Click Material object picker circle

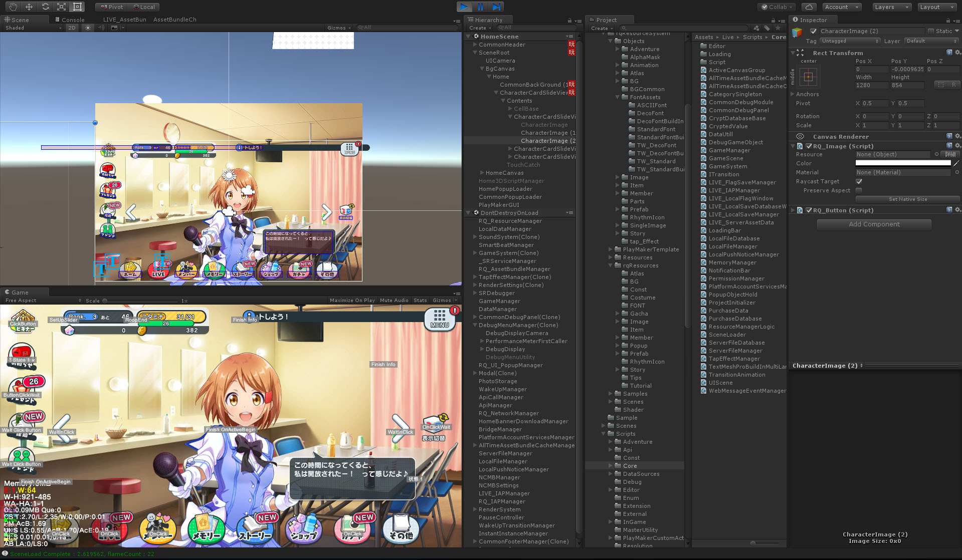(957, 172)
